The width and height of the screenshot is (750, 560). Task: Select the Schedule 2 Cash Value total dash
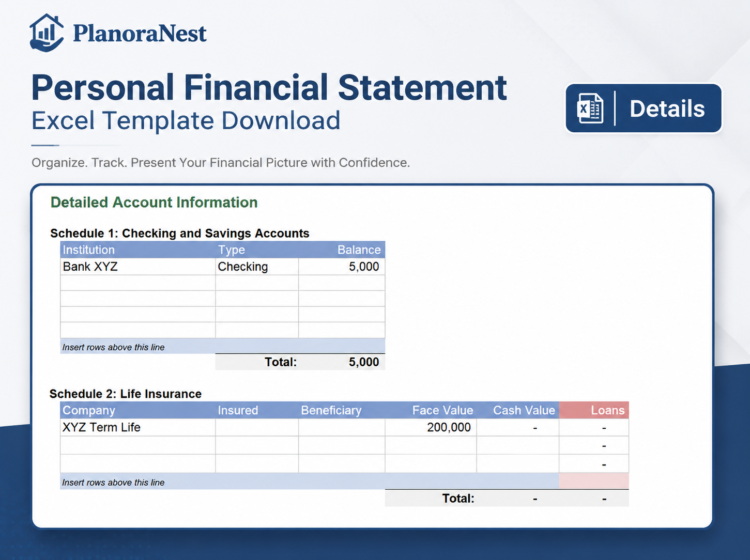click(535, 499)
